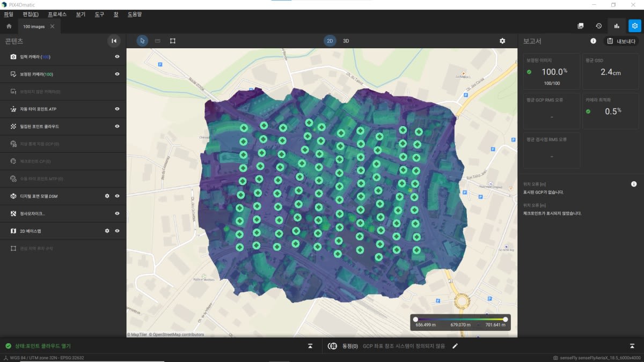Open the marking/annotation tool next to the arrow
Image resolution: width=644 pixels, height=362 pixels.
pyautogui.click(x=157, y=40)
